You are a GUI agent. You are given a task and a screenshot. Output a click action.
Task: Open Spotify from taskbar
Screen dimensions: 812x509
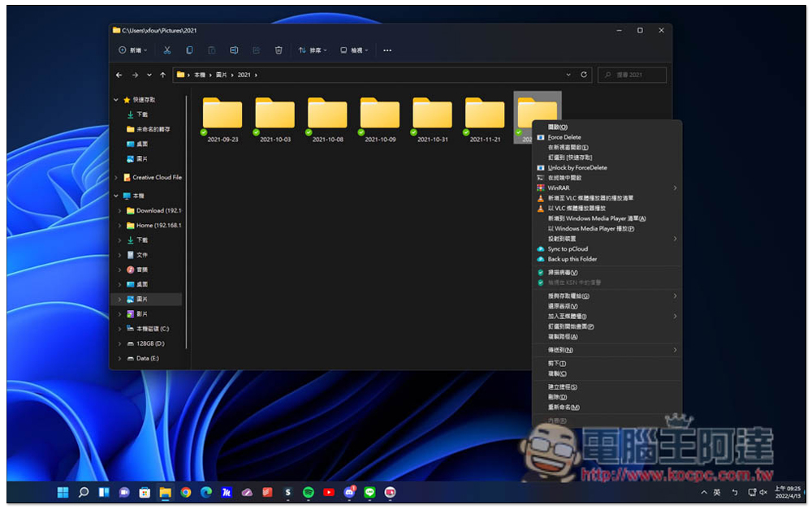309,493
